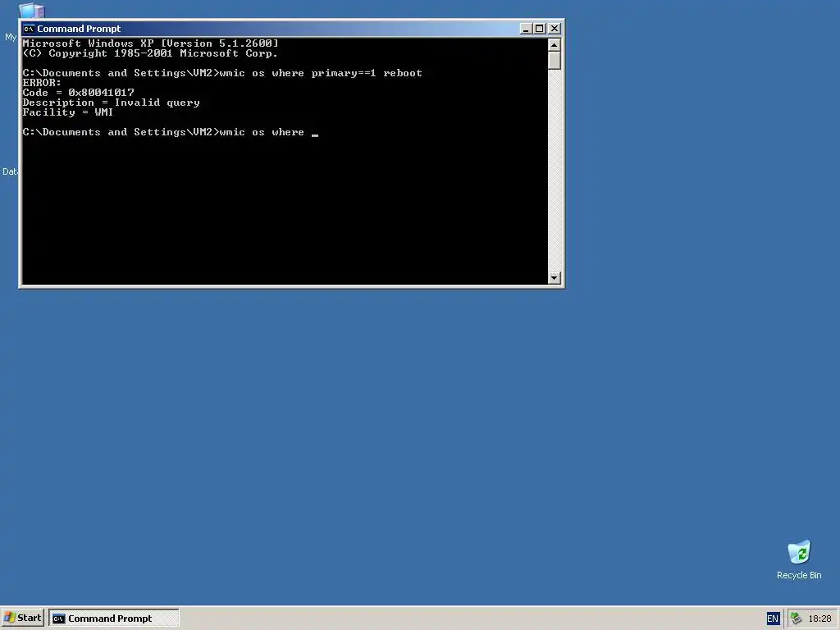Click the Command Prompt vertical scrollbar thumb
The height and width of the screenshot is (630, 840).
(x=555, y=61)
